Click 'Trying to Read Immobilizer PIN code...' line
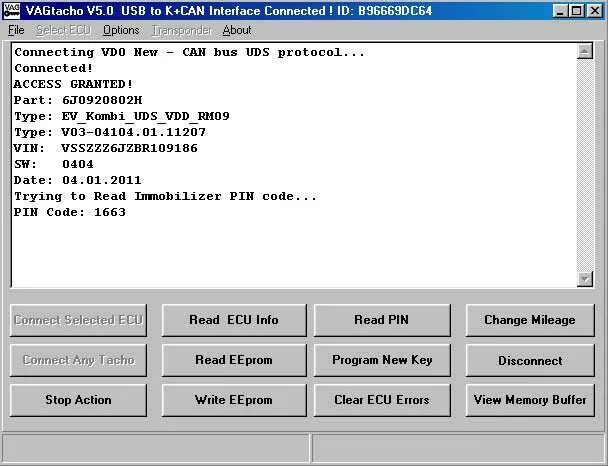Image resolution: width=608 pixels, height=466 pixels. click(x=165, y=197)
